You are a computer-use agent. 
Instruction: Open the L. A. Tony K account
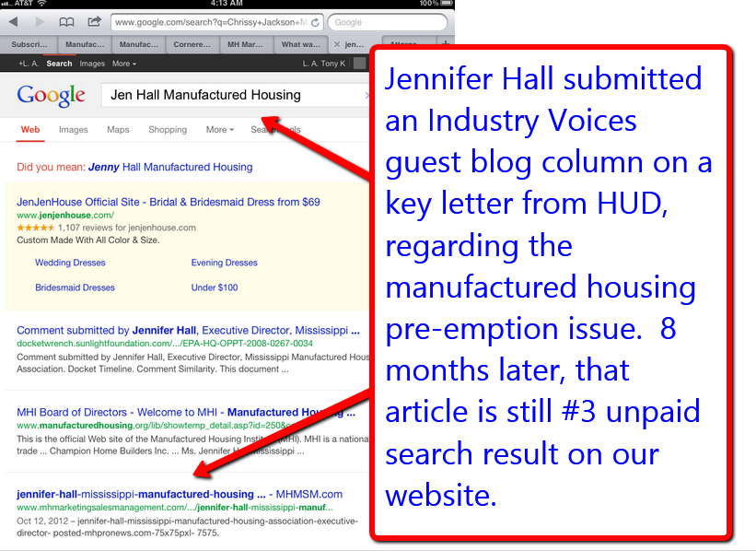(323, 64)
